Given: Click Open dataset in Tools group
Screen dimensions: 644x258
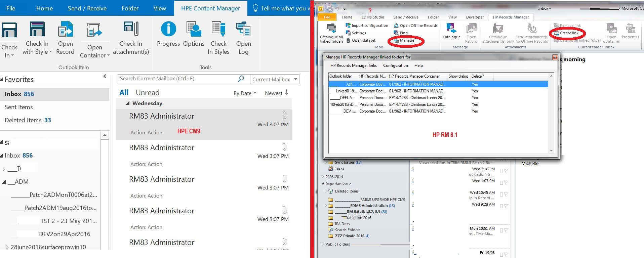Looking at the screenshot, I should 360,40.
